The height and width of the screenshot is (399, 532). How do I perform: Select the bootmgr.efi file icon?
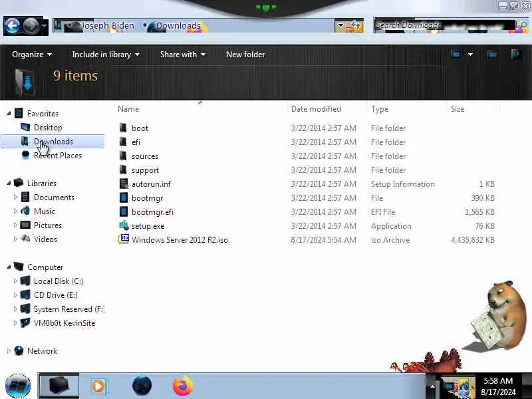pos(124,211)
